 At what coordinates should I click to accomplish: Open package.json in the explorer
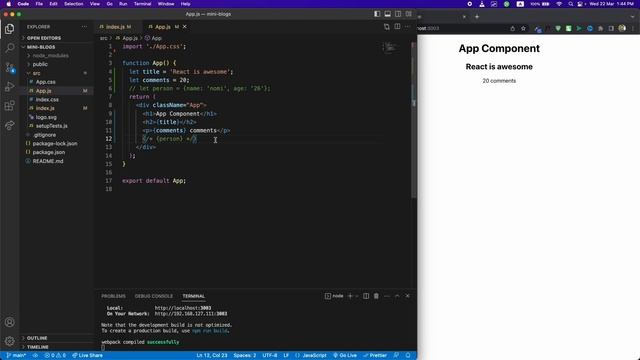pos(49,152)
